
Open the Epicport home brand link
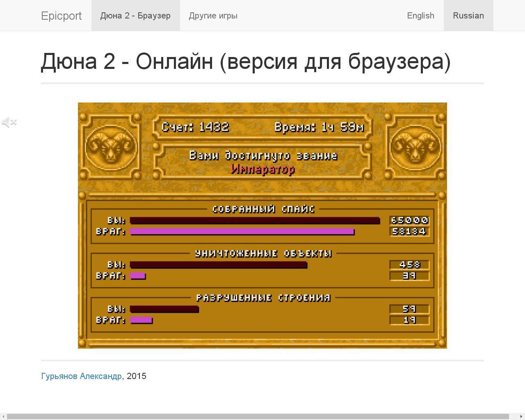coord(62,16)
